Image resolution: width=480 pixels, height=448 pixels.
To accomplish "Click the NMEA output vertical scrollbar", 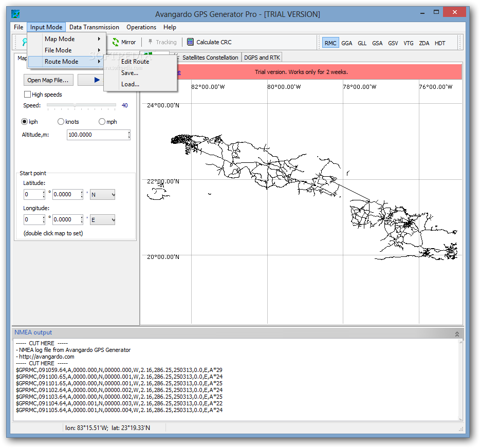I will coord(460,380).
